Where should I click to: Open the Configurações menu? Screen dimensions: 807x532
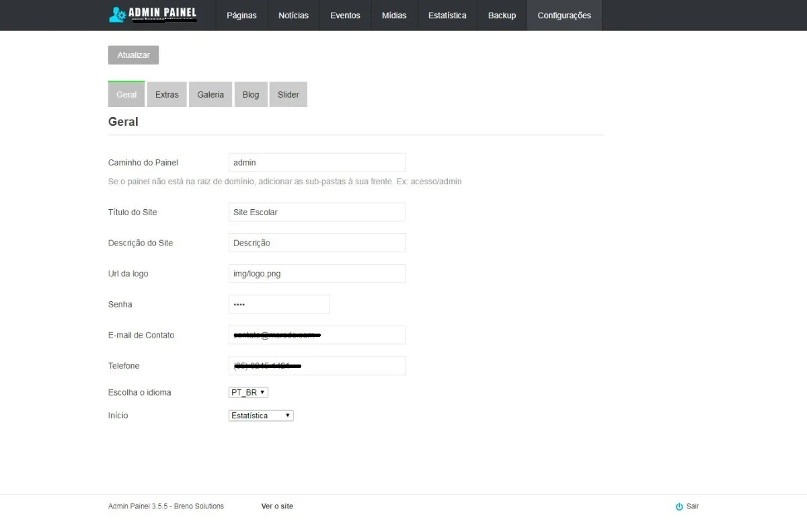(x=564, y=15)
